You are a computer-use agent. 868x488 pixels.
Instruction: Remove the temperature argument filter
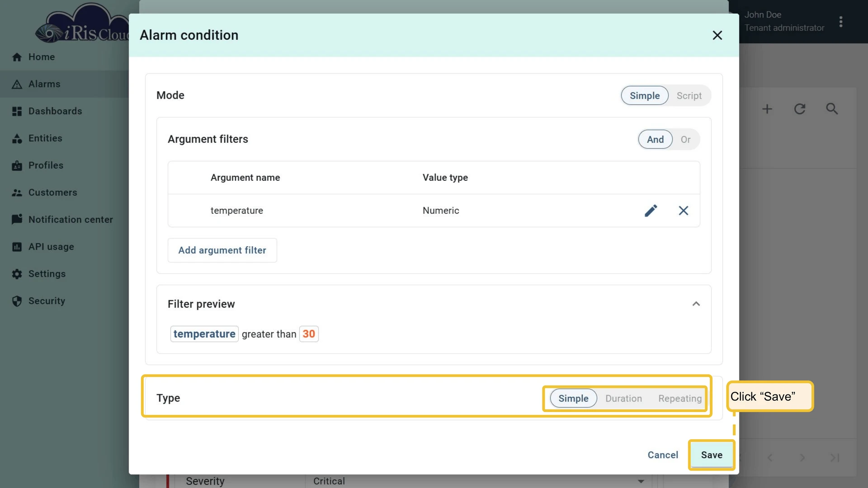coord(683,211)
